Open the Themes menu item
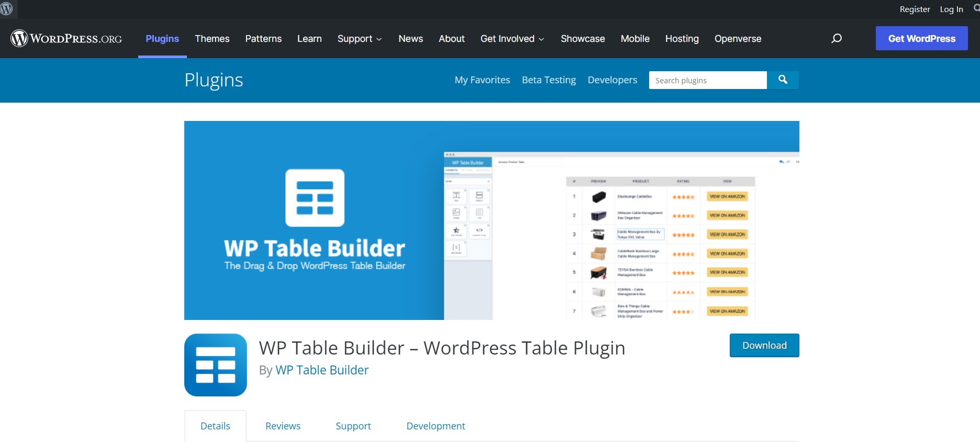Image resolution: width=980 pixels, height=443 pixels. pos(212,39)
